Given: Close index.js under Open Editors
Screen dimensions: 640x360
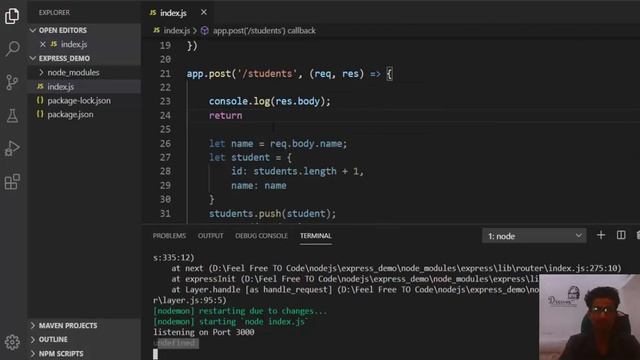Looking at the screenshot, I should [43, 44].
